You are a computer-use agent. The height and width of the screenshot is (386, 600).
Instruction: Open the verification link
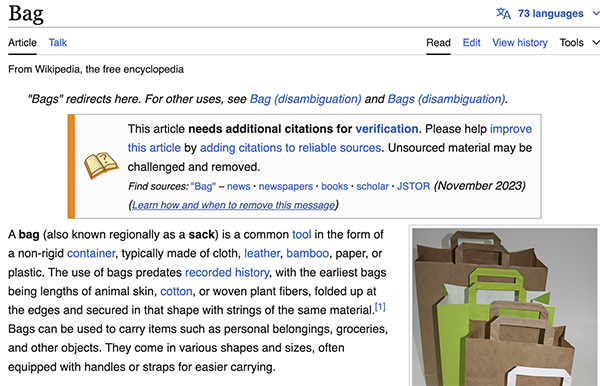point(386,129)
